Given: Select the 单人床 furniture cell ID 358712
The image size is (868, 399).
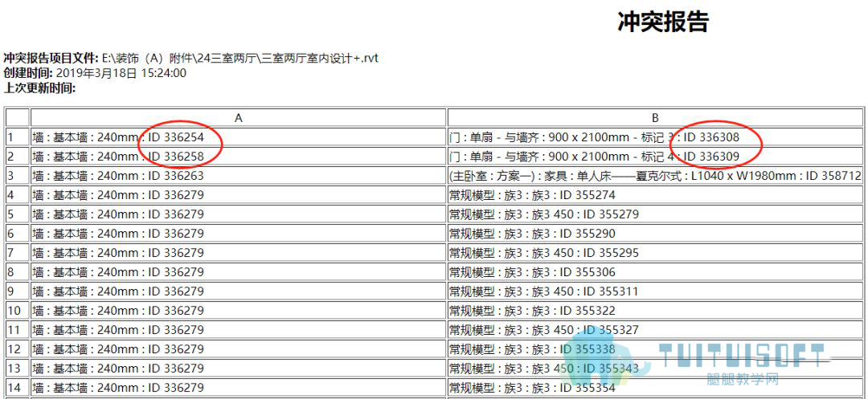Looking at the screenshot, I should (655, 176).
